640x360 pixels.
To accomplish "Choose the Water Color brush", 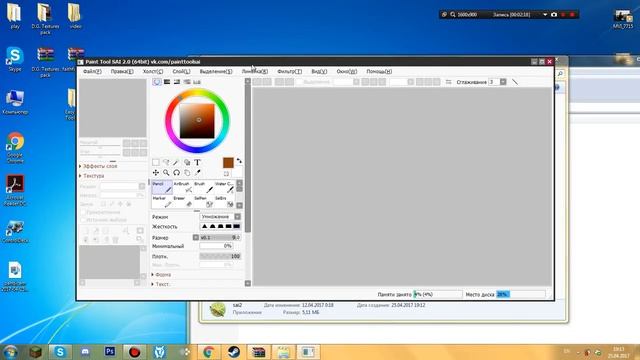I will pyautogui.click(x=224, y=187).
